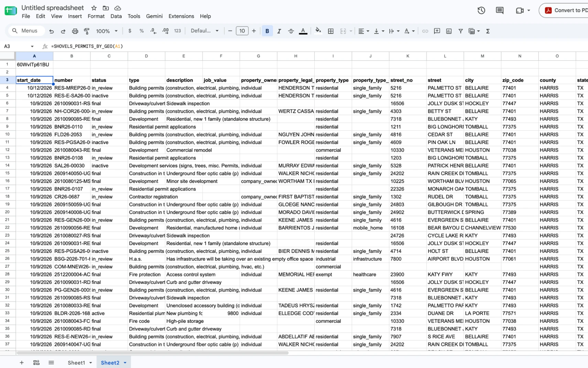Open the text color picker
The image size is (588, 368).
click(303, 31)
